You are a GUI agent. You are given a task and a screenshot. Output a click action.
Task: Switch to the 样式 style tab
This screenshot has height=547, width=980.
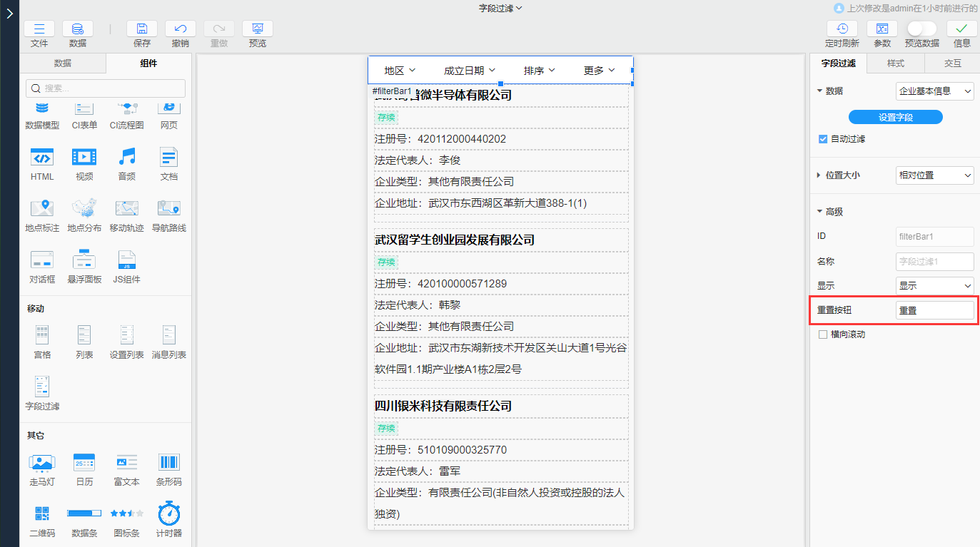point(895,63)
